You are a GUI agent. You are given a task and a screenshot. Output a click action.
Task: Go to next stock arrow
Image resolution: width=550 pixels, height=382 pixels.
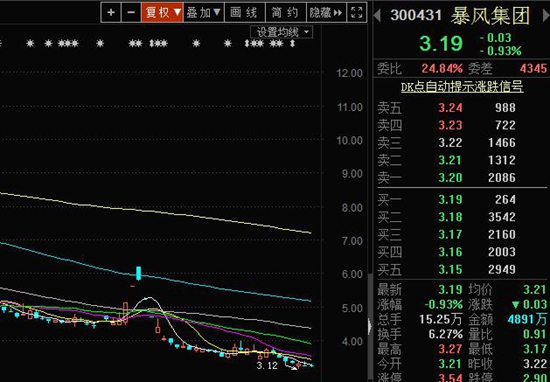546,15
